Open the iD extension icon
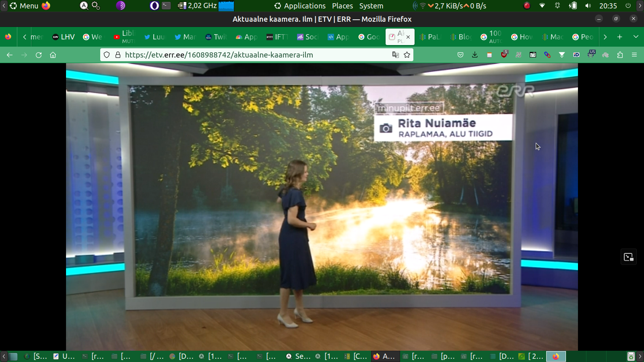 (x=576, y=55)
